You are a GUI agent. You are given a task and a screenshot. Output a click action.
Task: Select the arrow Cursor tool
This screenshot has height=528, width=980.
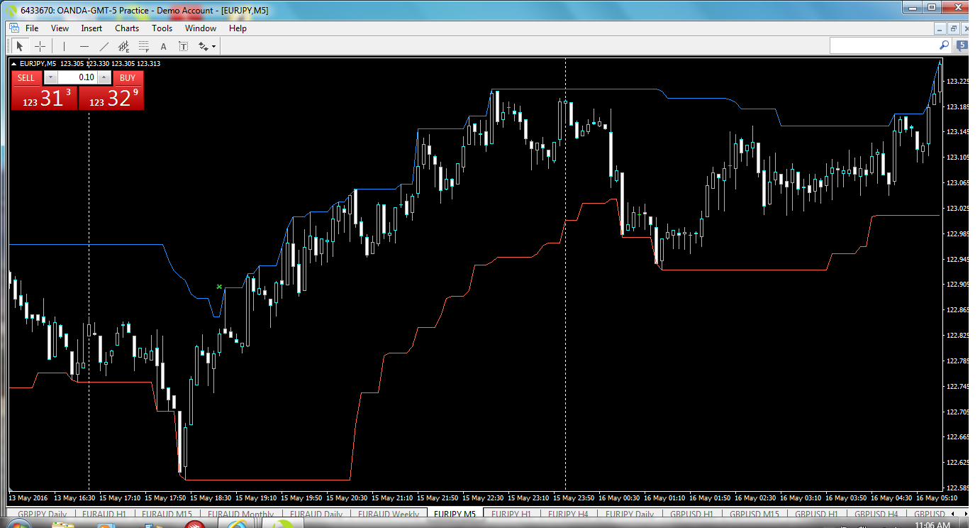click(x=20, y=46)
